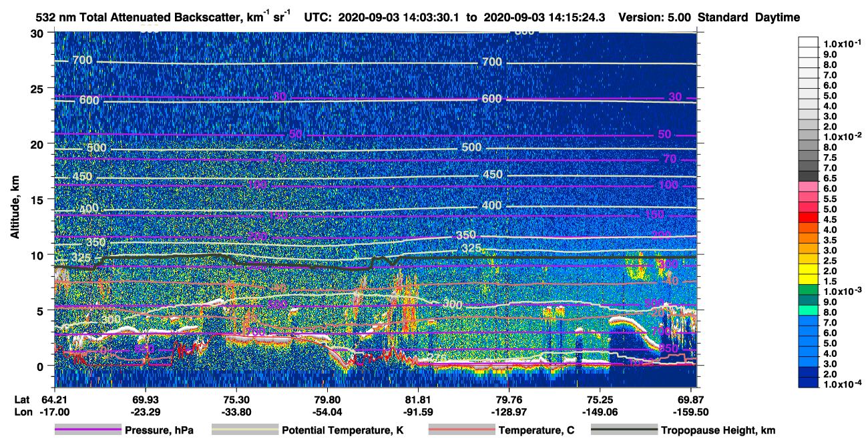This screenshot has width=868, height=445.
Task: Click the colorbar label 1.0x10-1
Action: click(842, 43)
